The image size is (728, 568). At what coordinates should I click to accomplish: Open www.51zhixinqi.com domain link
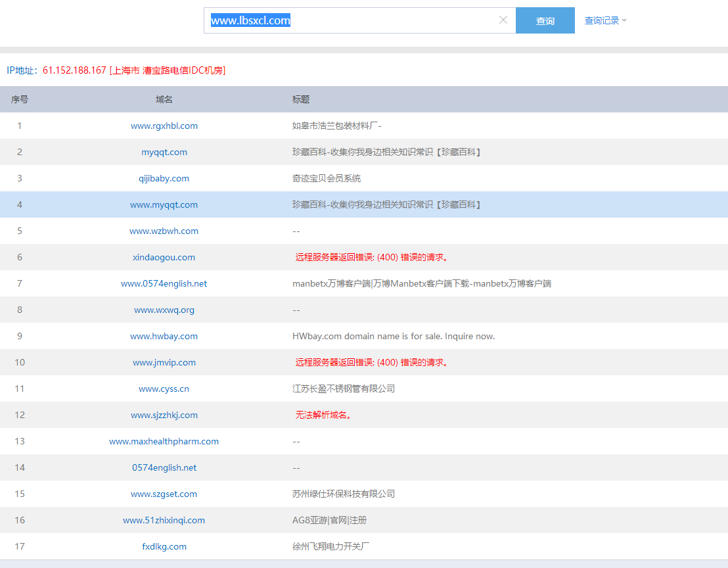tap(164, 520)
